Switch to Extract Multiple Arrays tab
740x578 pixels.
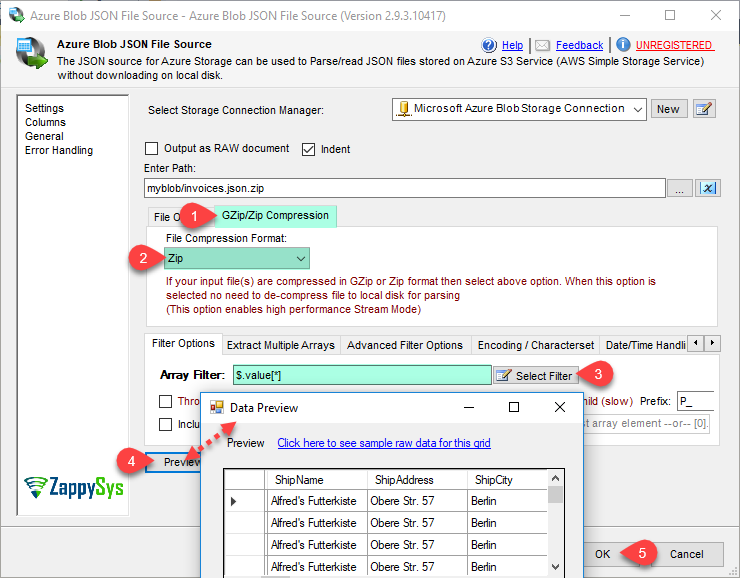pyautogui.click(x=280, y=345)
